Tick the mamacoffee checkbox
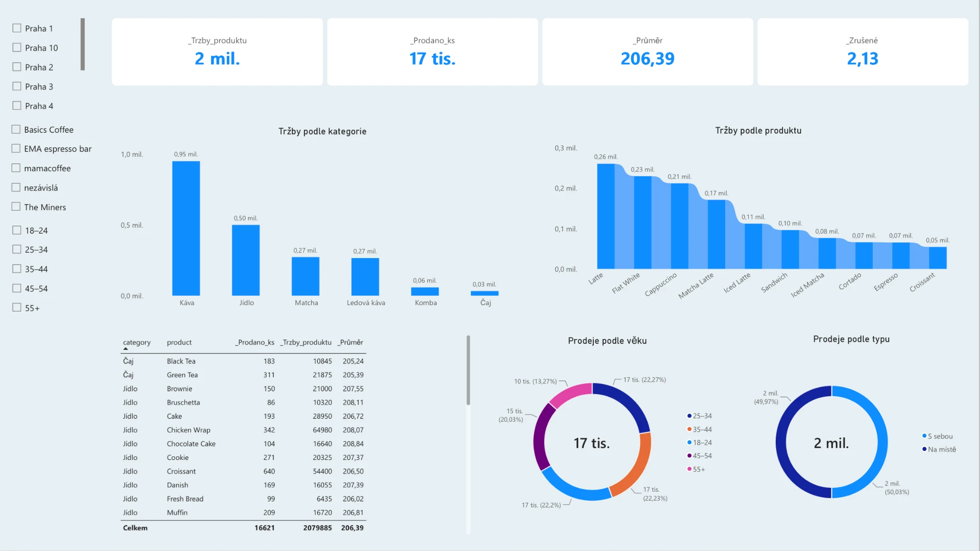This screenshot has width=980, height=551. (16, 168)
